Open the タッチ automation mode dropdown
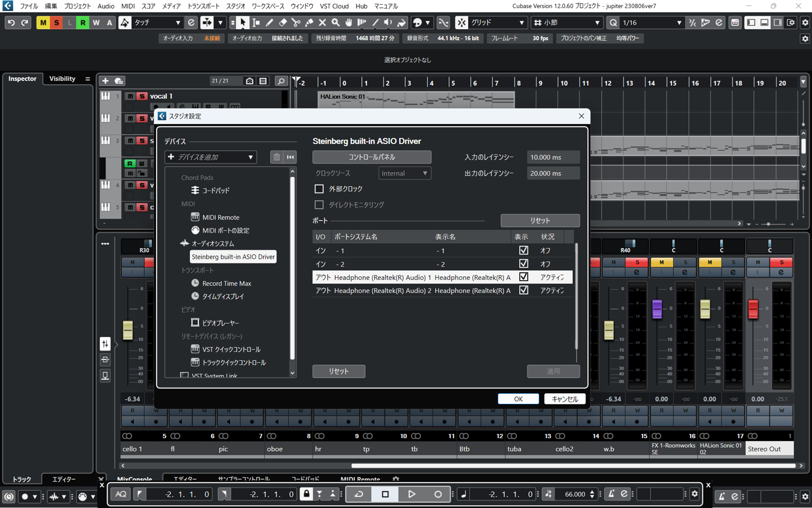Viewport: 812px width, 508px height. click(x=157, y=23)
